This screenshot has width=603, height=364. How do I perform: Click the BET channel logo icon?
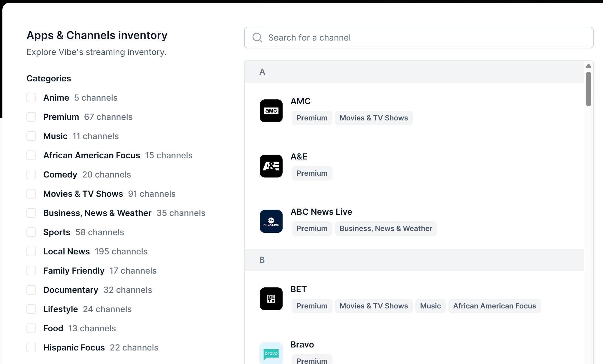271,299
